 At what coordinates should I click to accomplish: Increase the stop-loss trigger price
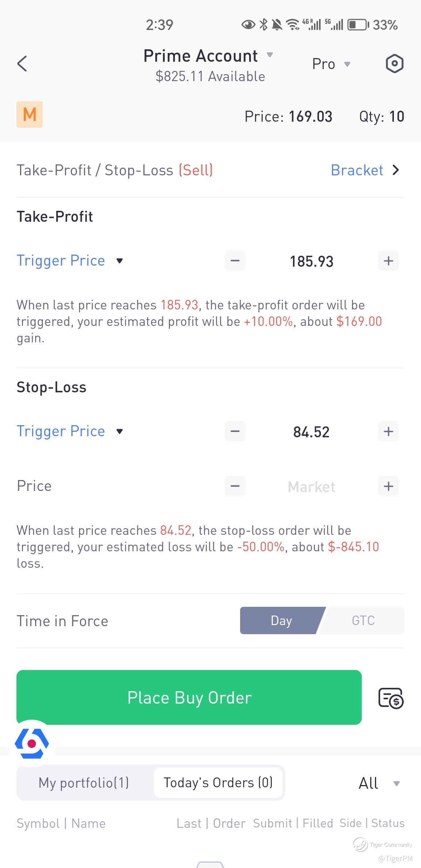click(x=388, y=431)
